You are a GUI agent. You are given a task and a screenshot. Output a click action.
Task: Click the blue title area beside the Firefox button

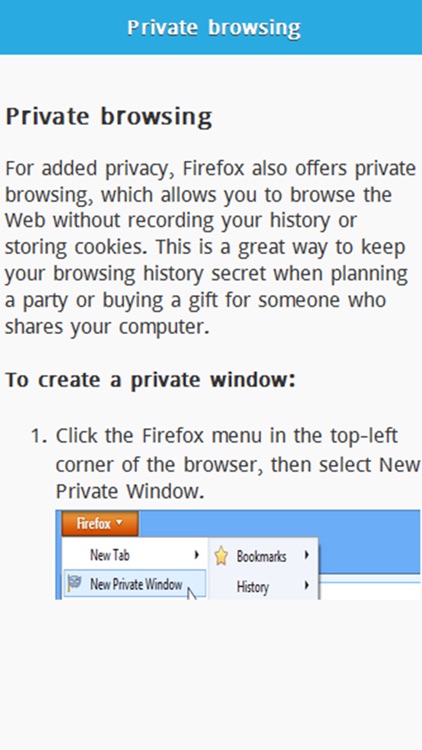pos(280,523)
